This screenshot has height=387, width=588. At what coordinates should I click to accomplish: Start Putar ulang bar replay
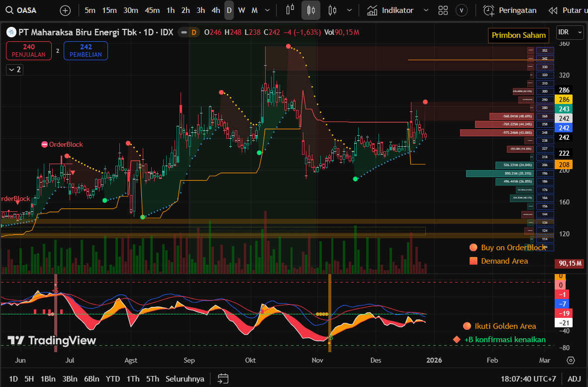coord(567,10)
